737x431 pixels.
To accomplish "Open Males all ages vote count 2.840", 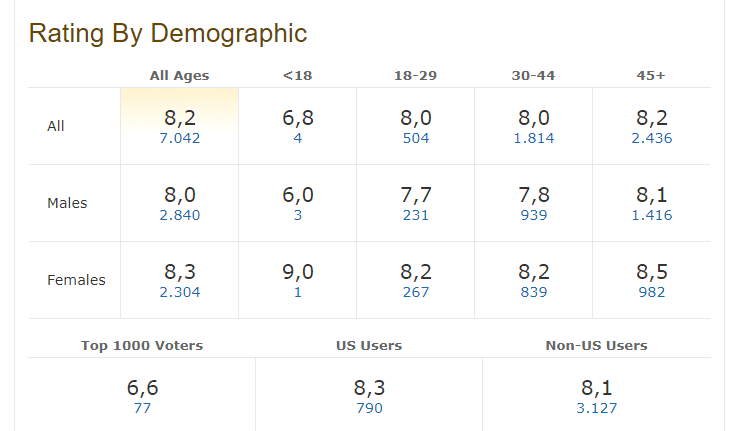I will pos(180,216).
